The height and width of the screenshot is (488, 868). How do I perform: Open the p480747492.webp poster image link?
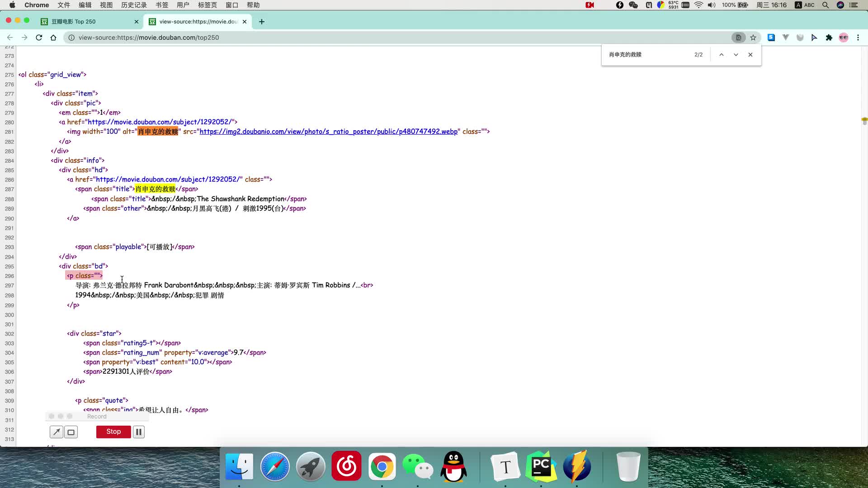pos(329,131)
